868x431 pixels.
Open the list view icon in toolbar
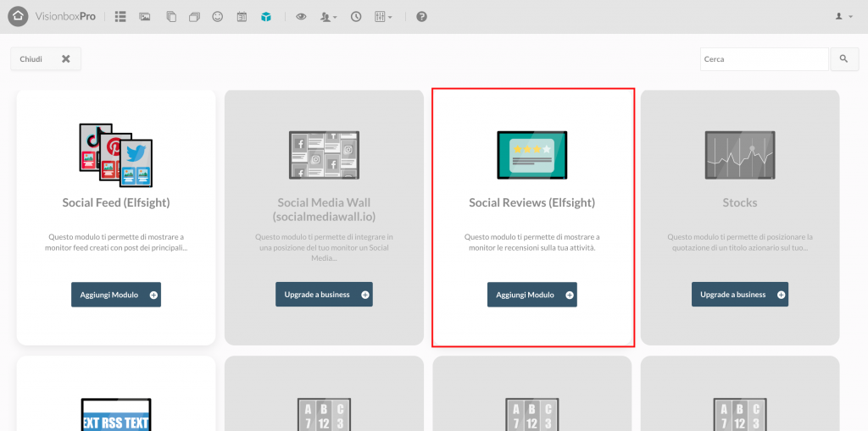pos(120,17)
